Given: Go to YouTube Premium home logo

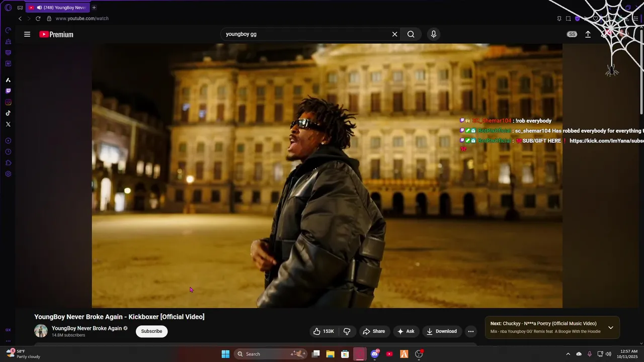Looking at the screenshot, I should (x=56, y=34).
